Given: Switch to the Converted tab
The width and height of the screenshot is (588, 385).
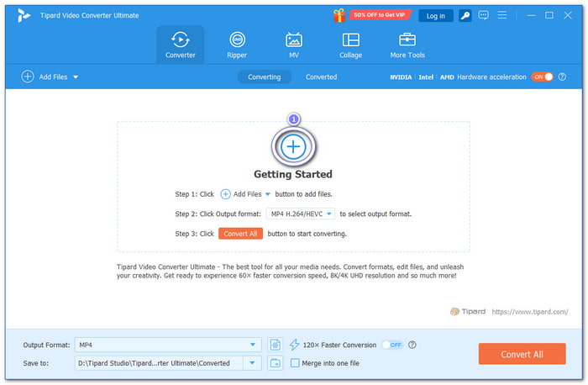Looking at the screenshot, I should click(x=322, y=77).
